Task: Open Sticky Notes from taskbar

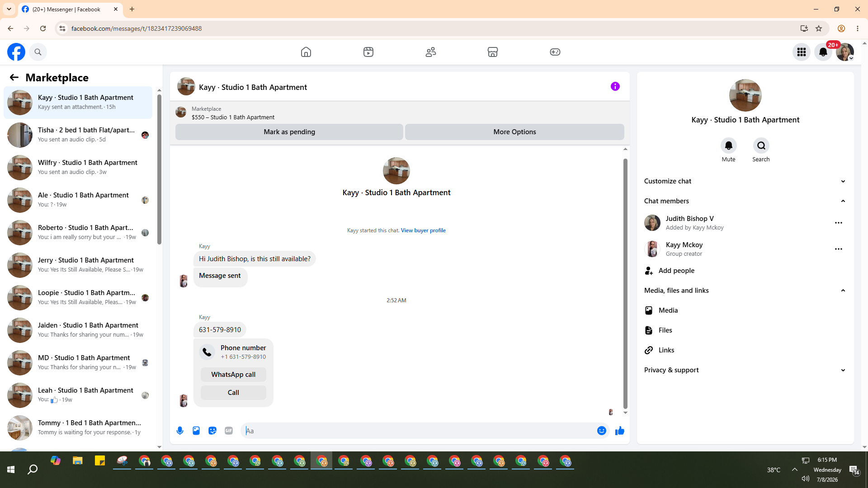Action: click(x=100, y=461)
